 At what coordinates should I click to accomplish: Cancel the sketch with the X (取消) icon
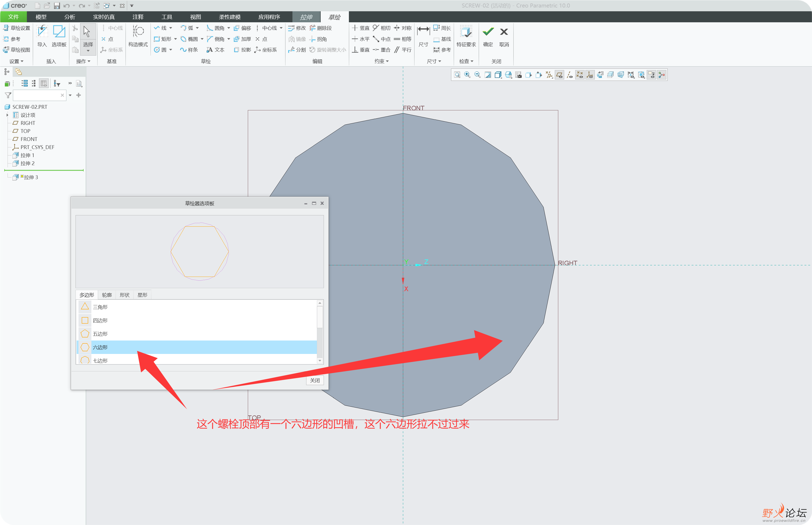[504, 35]
